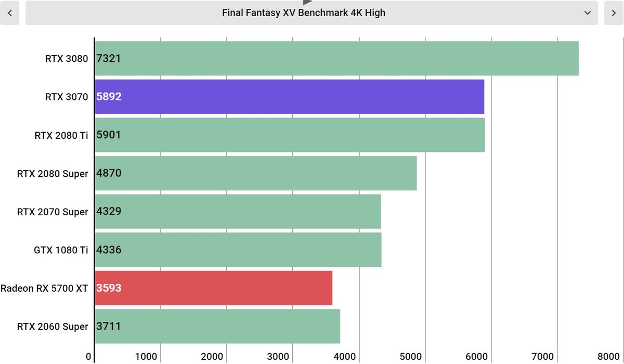Click the RTX 2060 Super bar
Image resolution: width=624 pixels, height=364 pixels.
coord(217,326)
